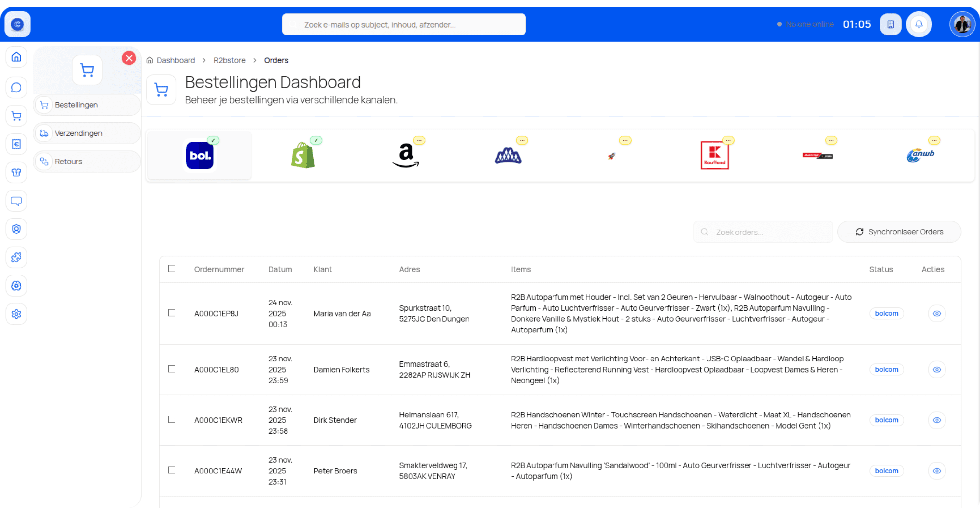Navigate to R2bstore via the breadcrumb
Image resolution: width=980 pixels, height=508 pixels.
(x=229, y=60)
